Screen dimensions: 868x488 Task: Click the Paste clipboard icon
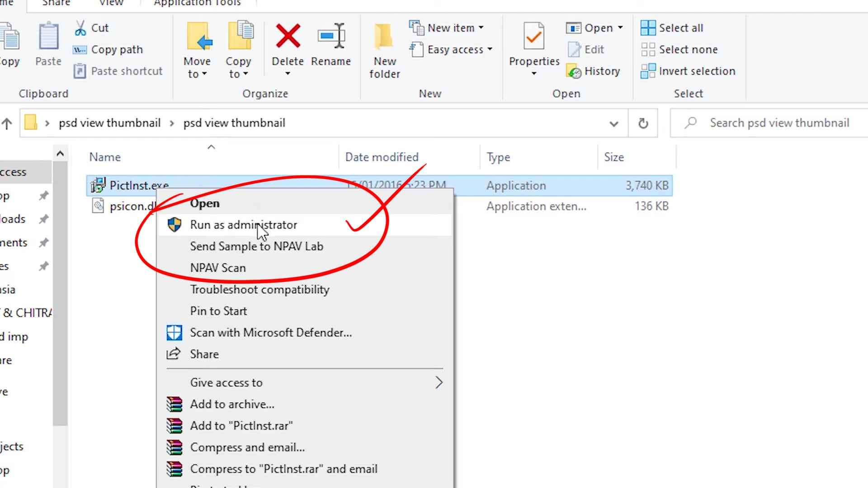click(x=48, y=36)
